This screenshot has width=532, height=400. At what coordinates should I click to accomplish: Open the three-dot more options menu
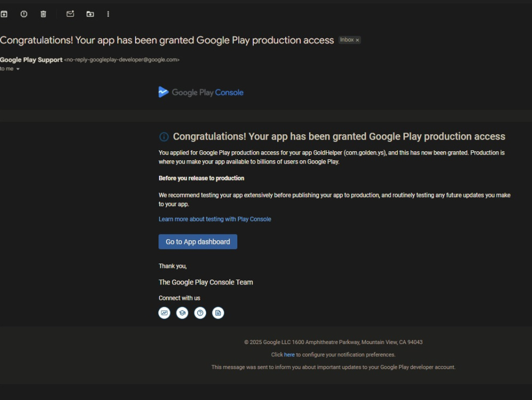click(108, 14)
